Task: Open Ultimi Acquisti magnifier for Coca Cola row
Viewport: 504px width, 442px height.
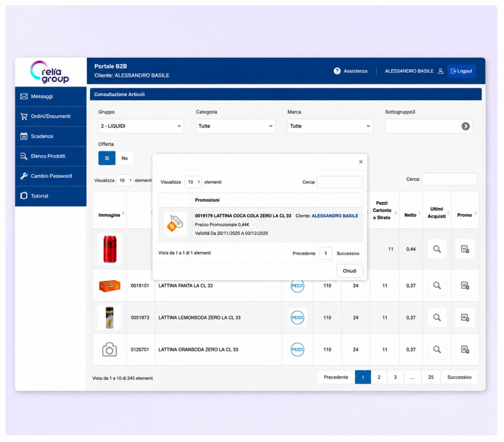Action: coord(437,249)
